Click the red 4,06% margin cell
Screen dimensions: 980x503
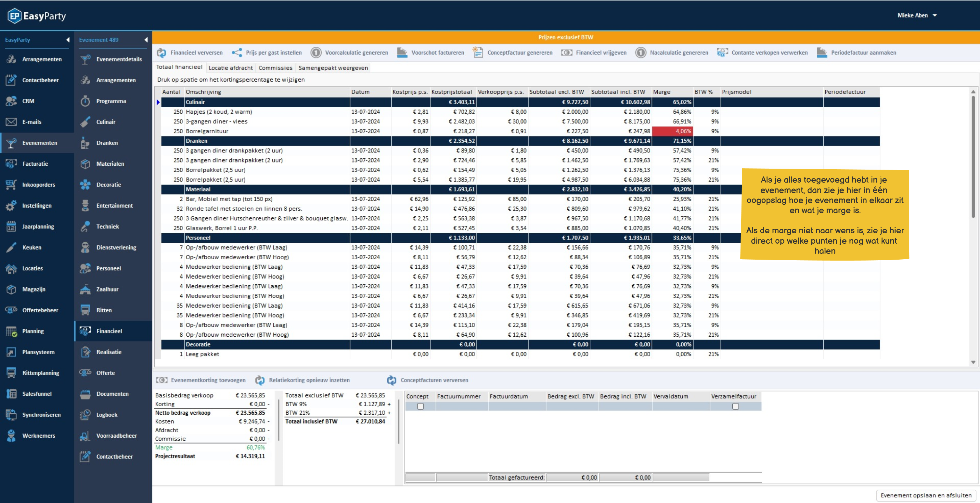click(x=672, y=131)
